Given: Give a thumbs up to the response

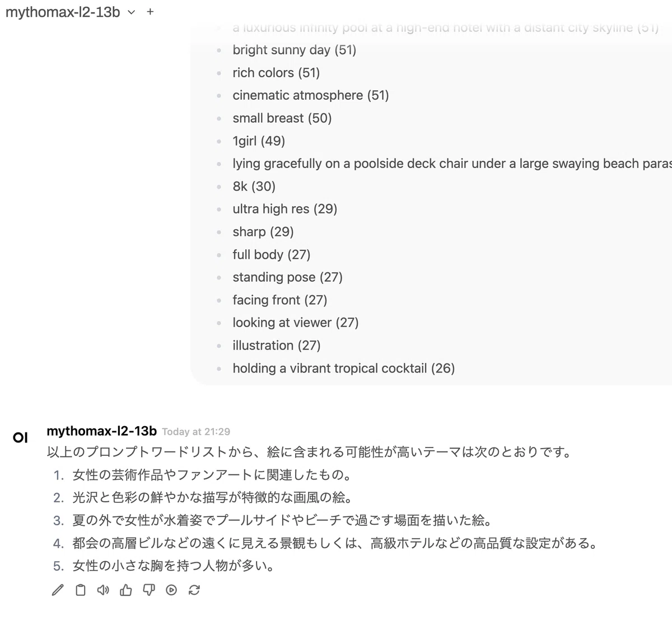Looking at the screenshot, I should pos(126,590).
